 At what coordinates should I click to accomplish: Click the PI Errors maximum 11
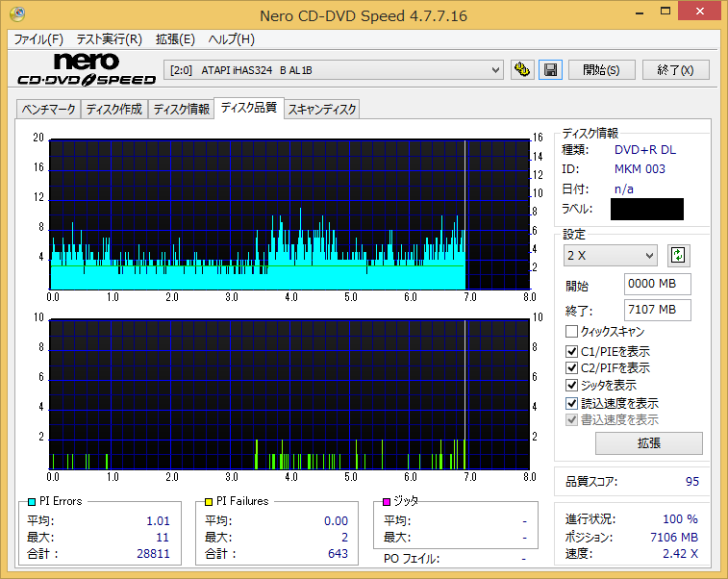[x=163, y=538]
